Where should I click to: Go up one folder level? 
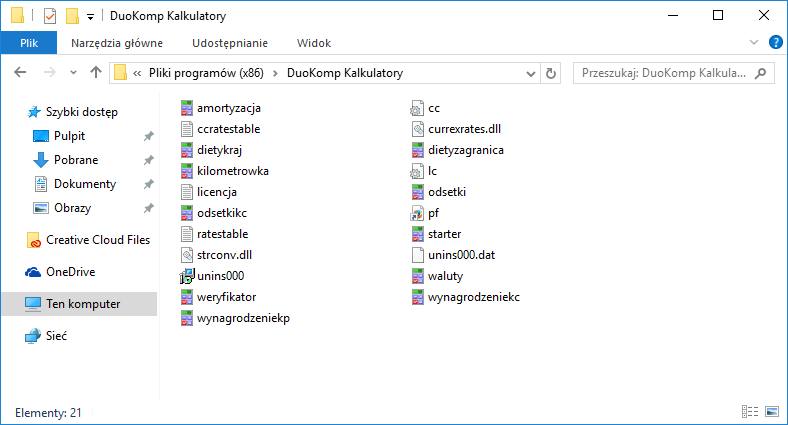pyautogui.click(x=96, y=73)
